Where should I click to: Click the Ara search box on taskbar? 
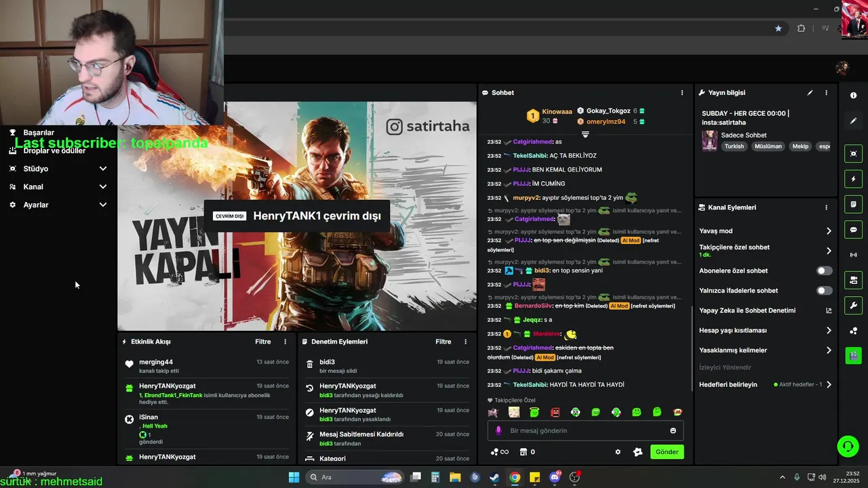tap(355, 477)
